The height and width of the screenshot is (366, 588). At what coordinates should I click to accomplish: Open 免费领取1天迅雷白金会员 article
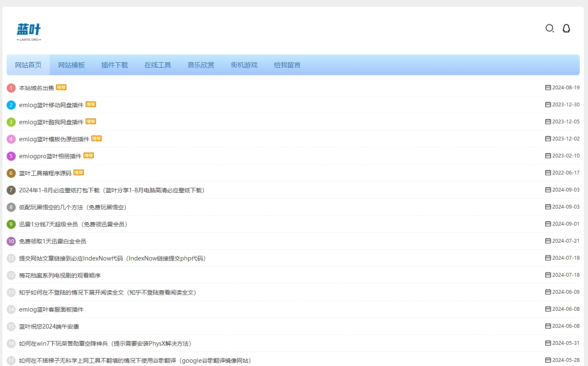[53, 241]
